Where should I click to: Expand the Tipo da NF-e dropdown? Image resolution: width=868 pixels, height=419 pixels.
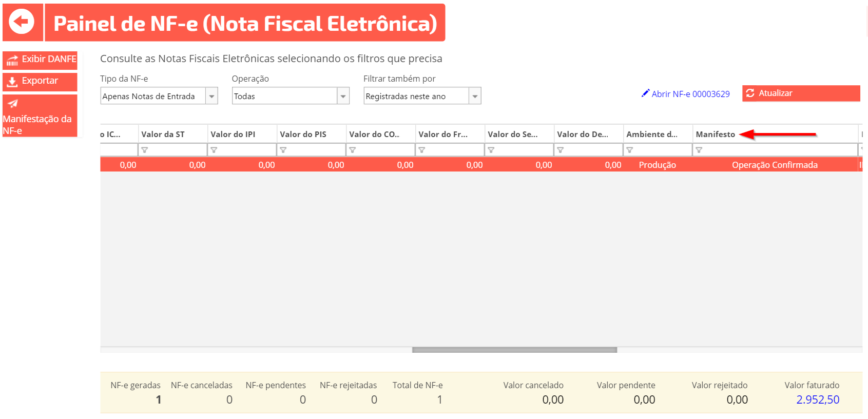coord(211,96)
